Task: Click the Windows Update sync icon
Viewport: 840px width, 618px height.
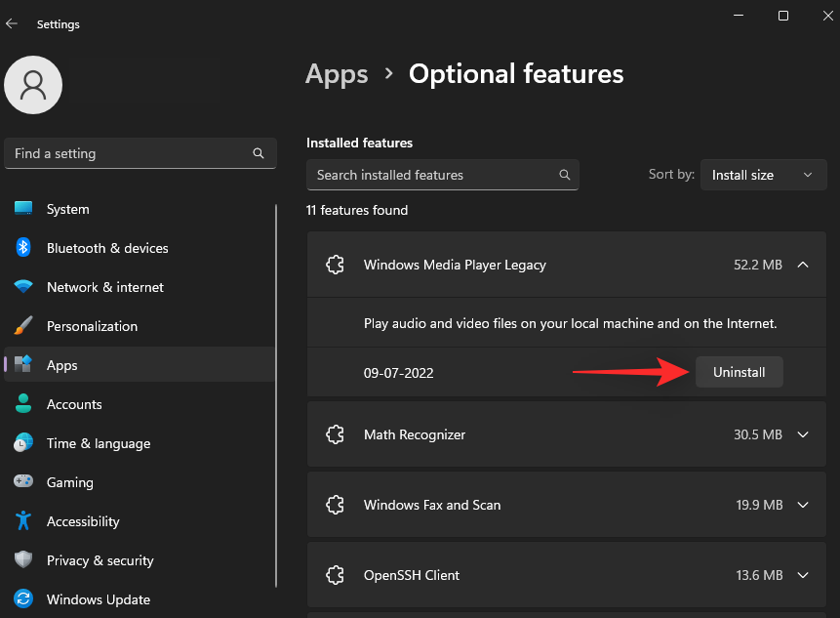Action: click(23, 598)
